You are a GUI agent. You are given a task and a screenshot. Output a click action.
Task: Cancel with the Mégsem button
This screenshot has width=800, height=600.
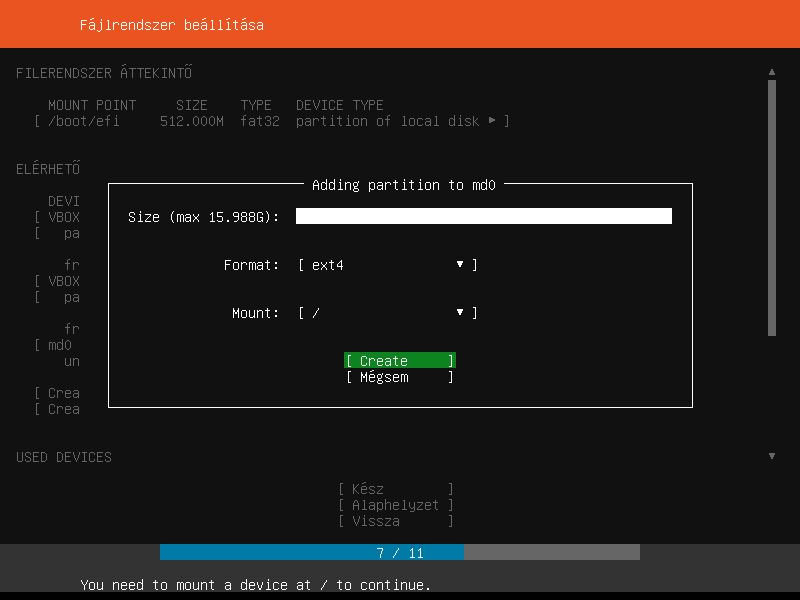tap(399, 377)
